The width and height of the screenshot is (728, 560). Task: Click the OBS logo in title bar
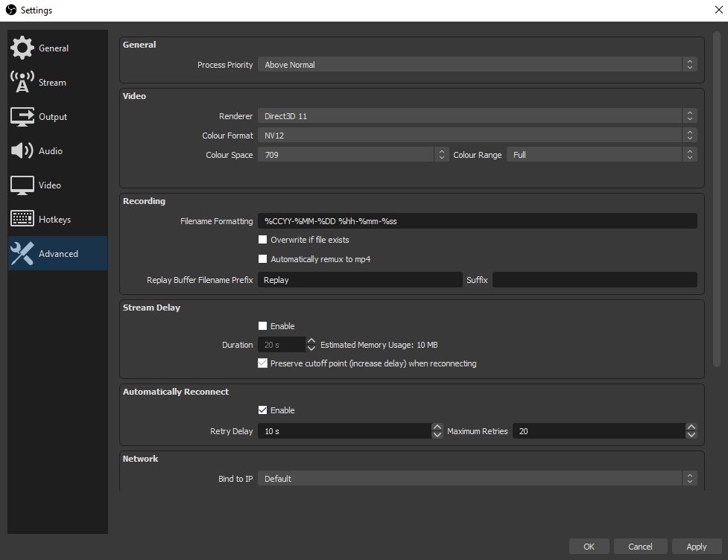10,10
